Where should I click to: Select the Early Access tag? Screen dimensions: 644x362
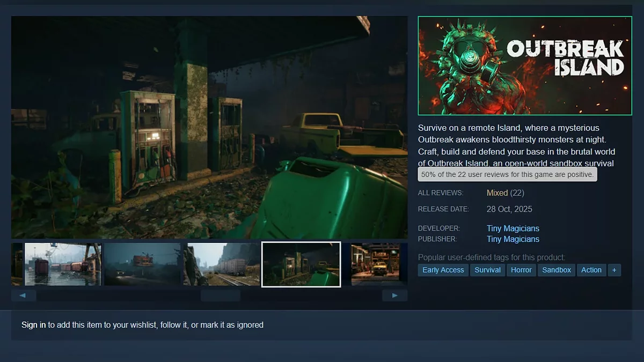[443, 270]
